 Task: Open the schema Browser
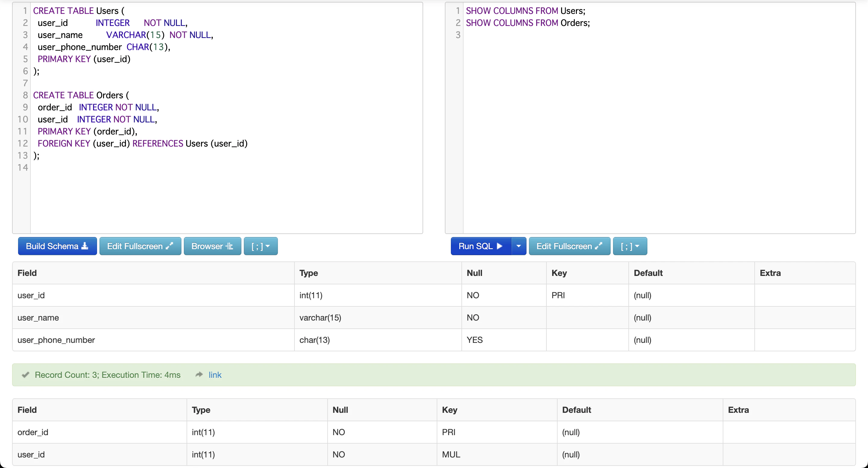212,246
